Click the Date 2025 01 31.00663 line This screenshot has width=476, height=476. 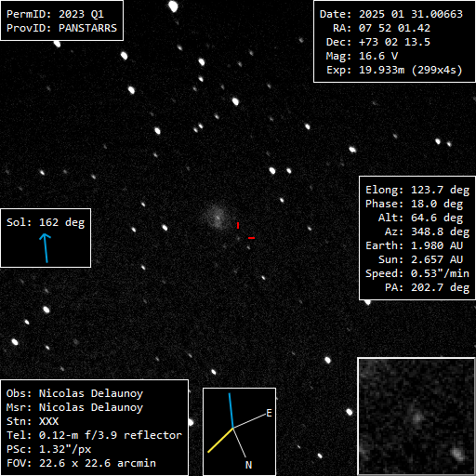pos(391,14)
